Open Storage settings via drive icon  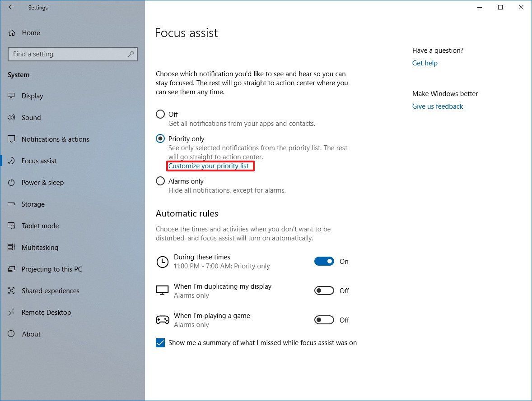[12, 204]
